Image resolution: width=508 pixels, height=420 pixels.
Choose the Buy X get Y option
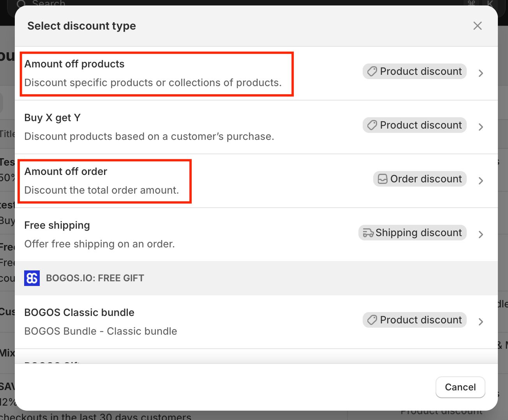point(149,127)
